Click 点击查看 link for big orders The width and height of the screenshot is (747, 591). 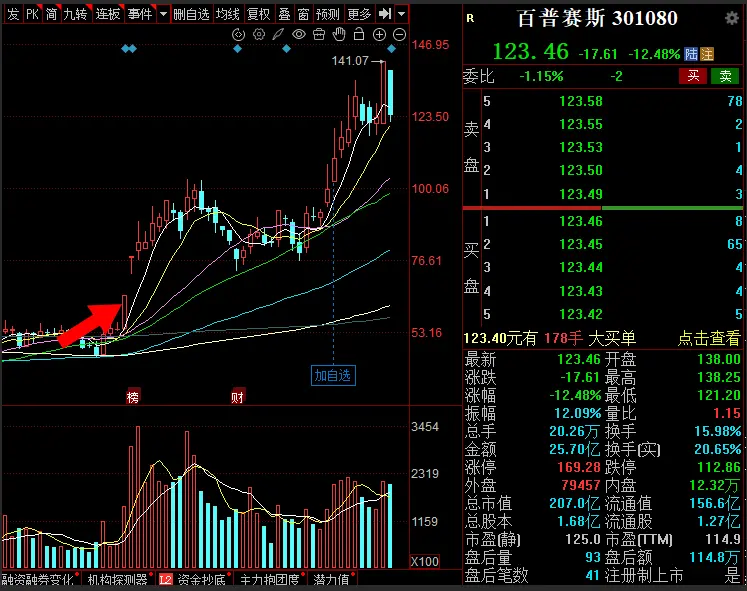709,338
